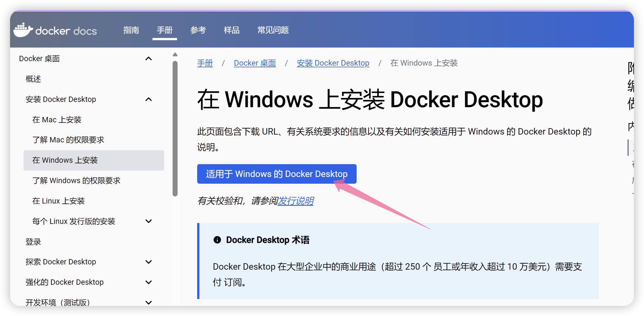Open the 常见问题 menu item
The width and height of the screenshot is (644, 316).
click(x=273, y=30)
